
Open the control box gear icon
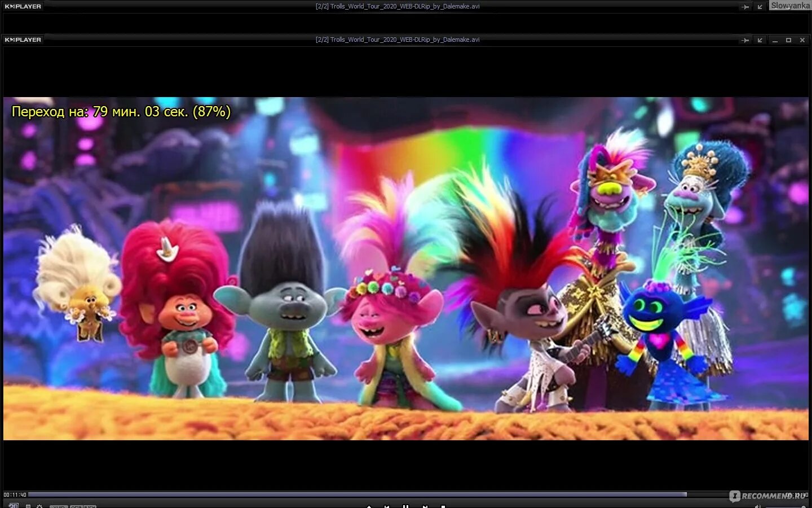[39, 506]
